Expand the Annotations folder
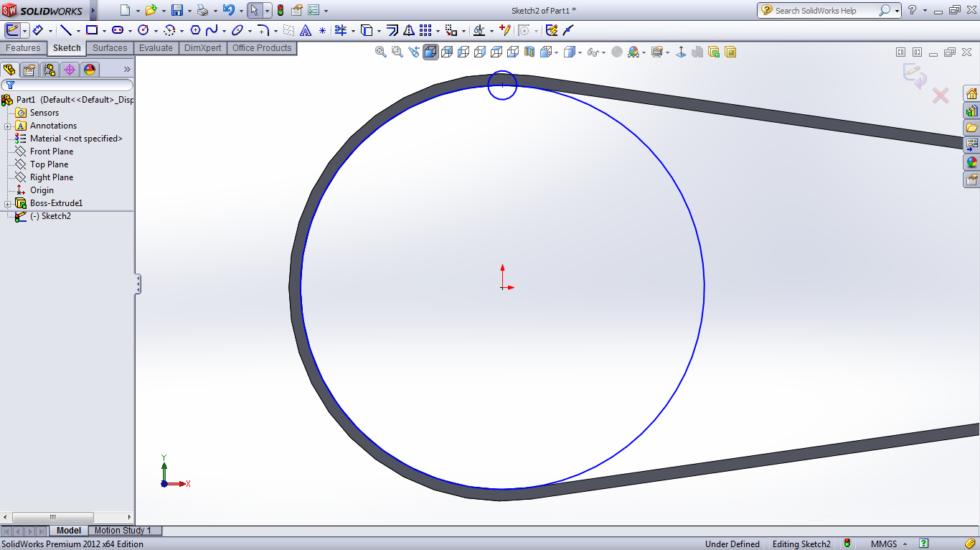The width and height of the screenshot is (980, 550). click(x=8, y=126)
